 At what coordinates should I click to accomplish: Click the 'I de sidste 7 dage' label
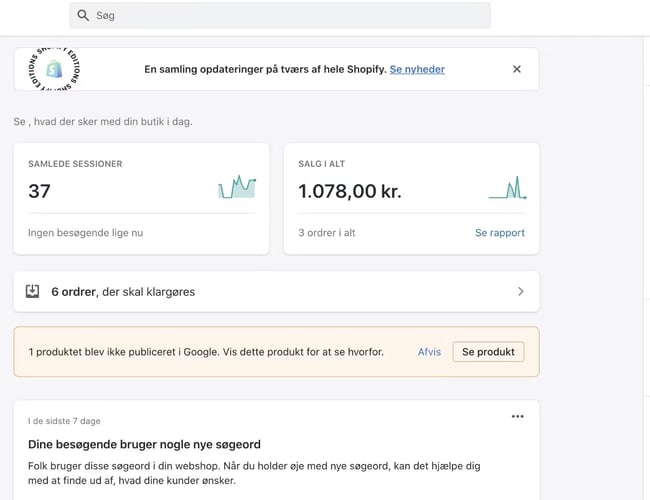pyautogui.click(x=64, y=421)
